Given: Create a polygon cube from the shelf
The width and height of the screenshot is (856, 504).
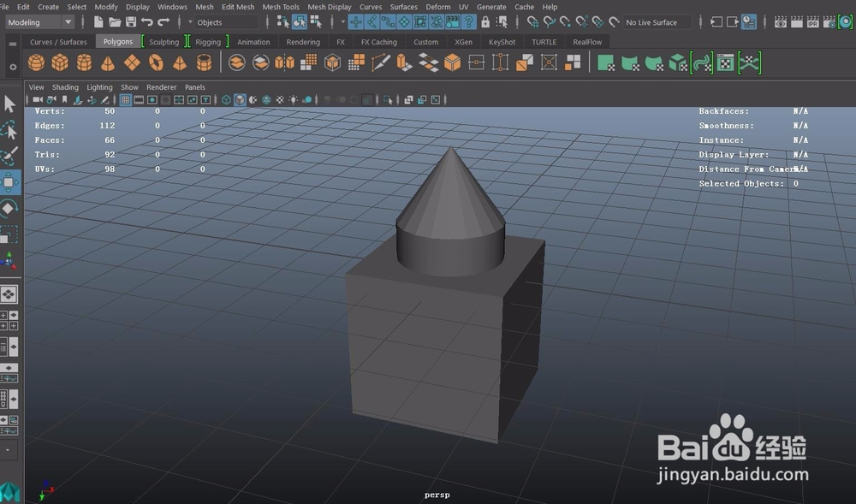Looking at the screenshot, I should pyautogui.click(x=60, y=62).
